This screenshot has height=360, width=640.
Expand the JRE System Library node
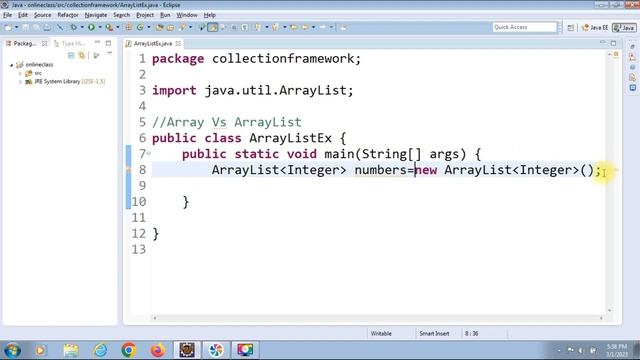coord(20,82)
